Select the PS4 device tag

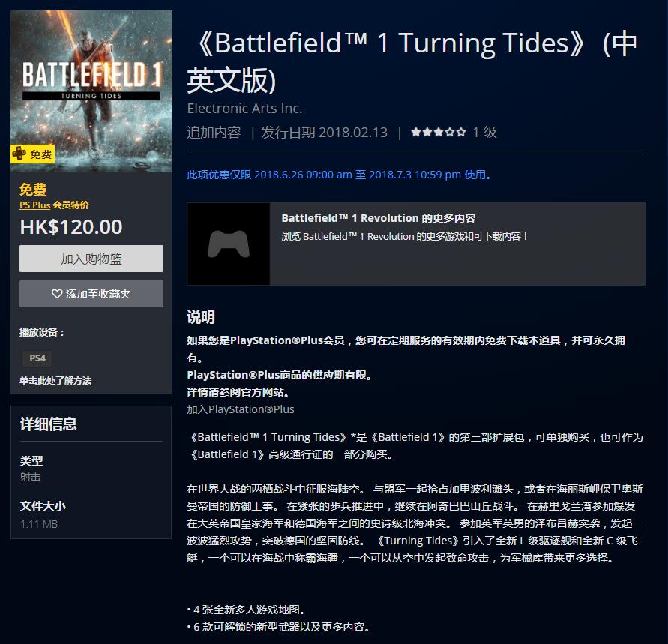pyautogui.click(x=37, y=358)
